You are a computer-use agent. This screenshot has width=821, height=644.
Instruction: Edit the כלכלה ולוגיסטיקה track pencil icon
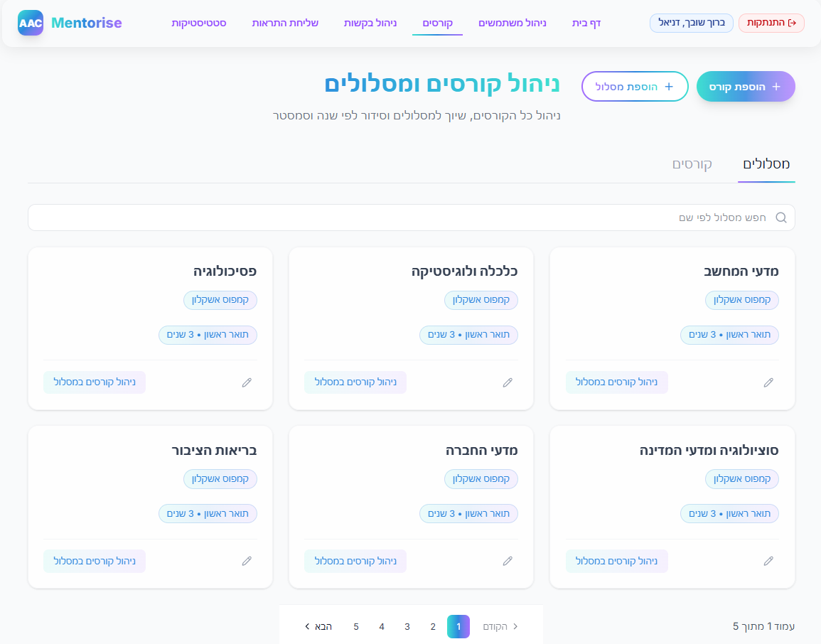coord(508,382)
